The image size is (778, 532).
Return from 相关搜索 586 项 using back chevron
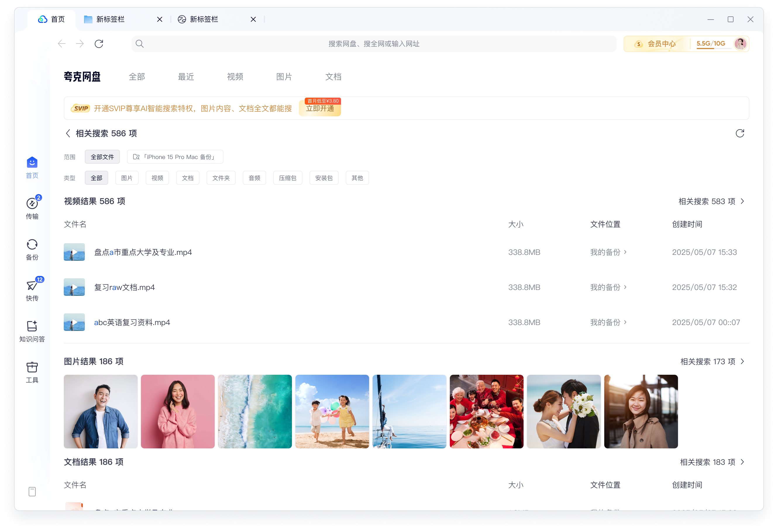[x=68, y=134]
